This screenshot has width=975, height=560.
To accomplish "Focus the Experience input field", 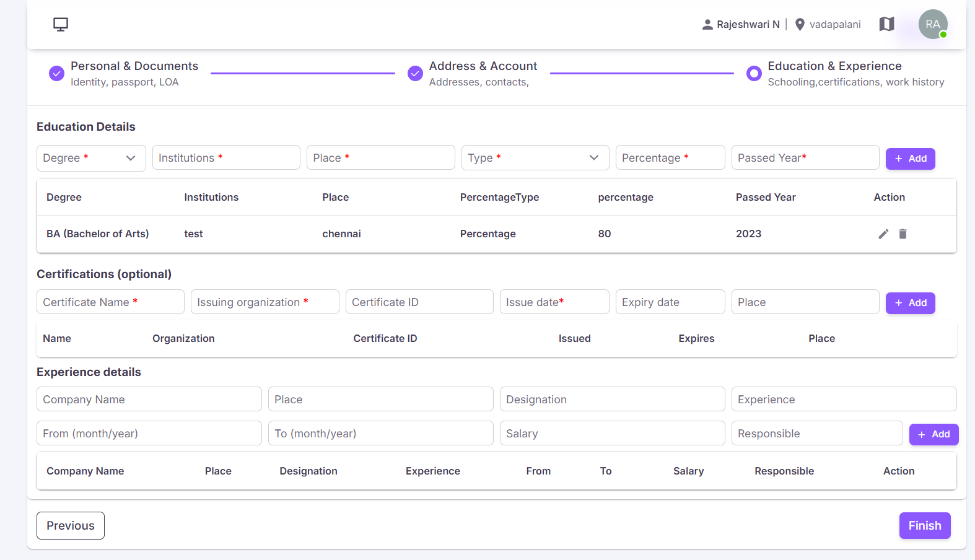I will pos(844,399).
